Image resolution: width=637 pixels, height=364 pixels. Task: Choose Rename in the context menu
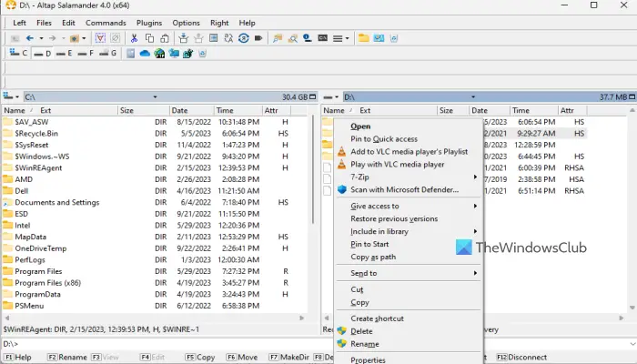point(408,344)
